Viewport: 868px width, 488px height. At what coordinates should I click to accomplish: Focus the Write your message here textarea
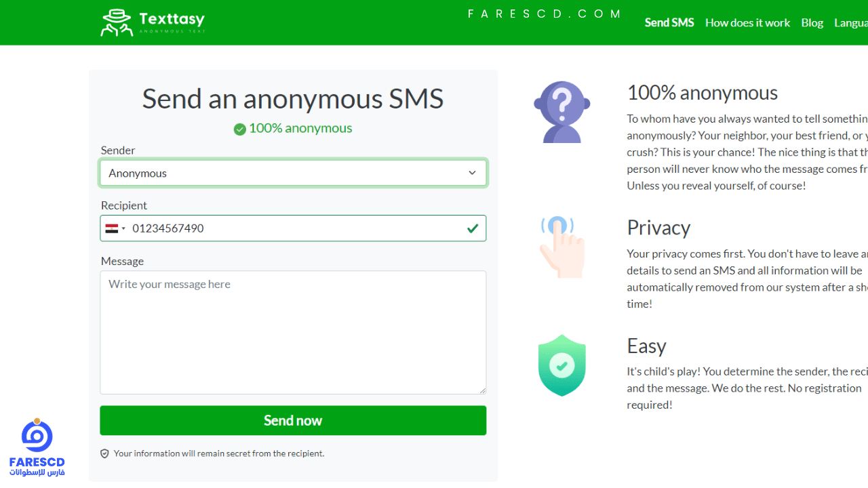click(293, 332)
